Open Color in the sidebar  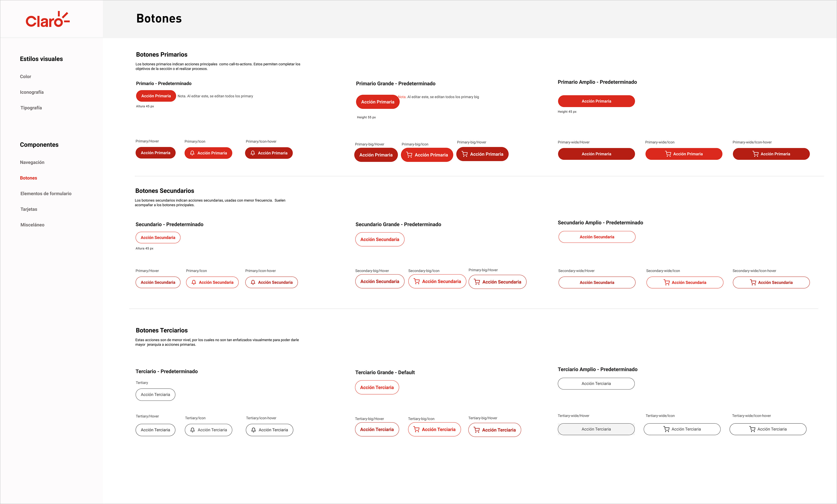click(x=26, y=77)
